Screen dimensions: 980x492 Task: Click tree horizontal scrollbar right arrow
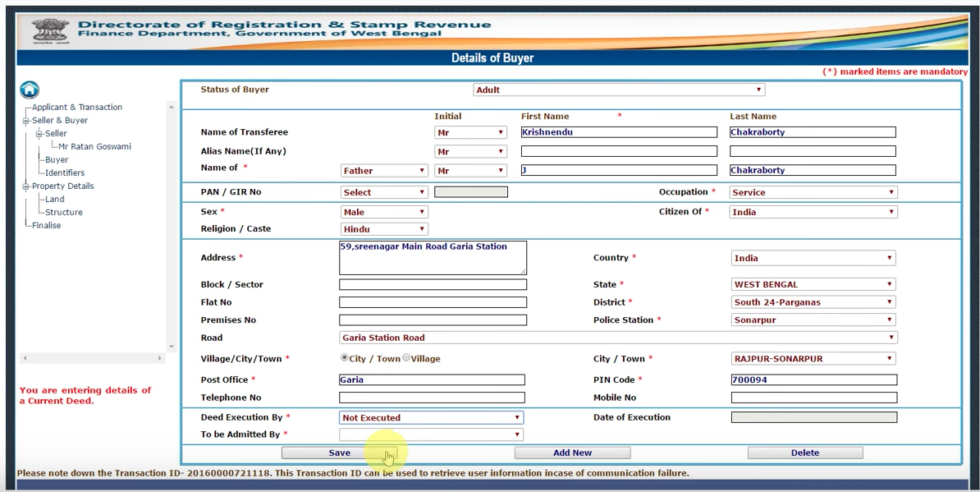coord(159,358)
